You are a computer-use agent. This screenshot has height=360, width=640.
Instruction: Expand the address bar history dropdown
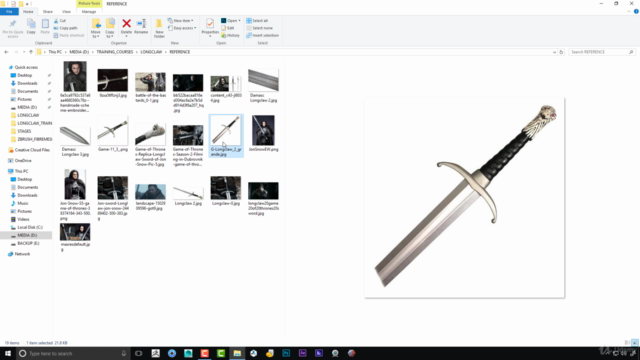tap(554, 52)
